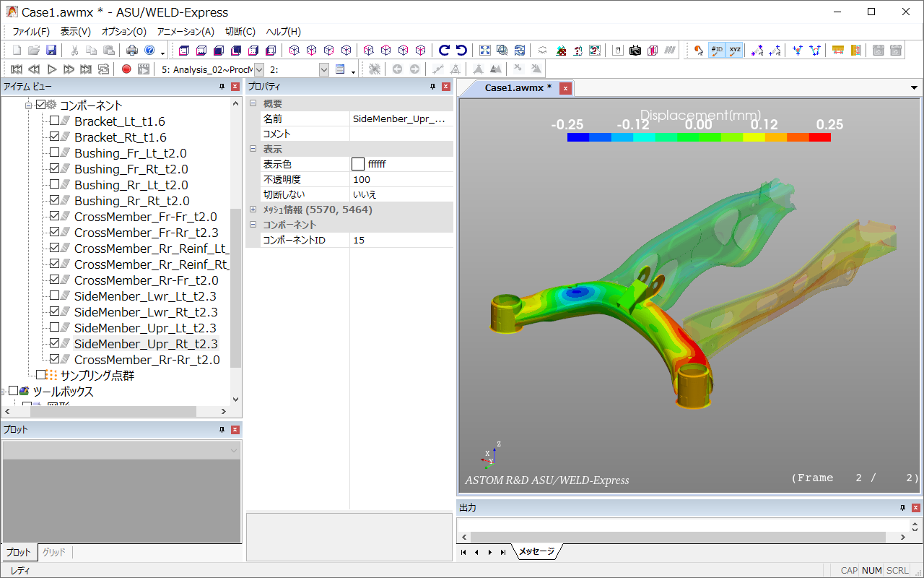
Task: Open the Analysis_02 case dropdown
Action: point(260,69)
